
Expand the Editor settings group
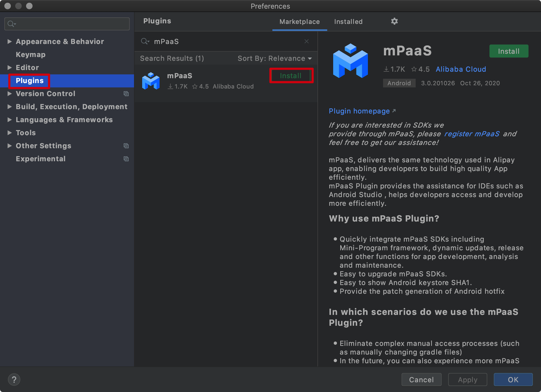(9, 68)
